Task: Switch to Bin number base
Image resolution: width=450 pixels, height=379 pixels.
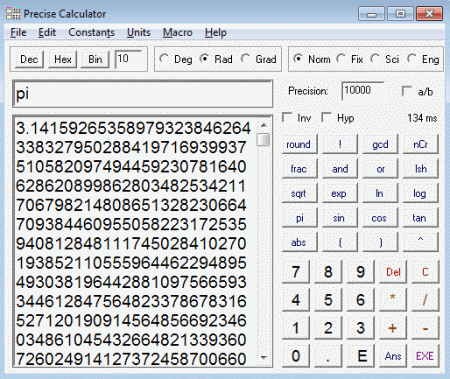Action: click(95, 60)
